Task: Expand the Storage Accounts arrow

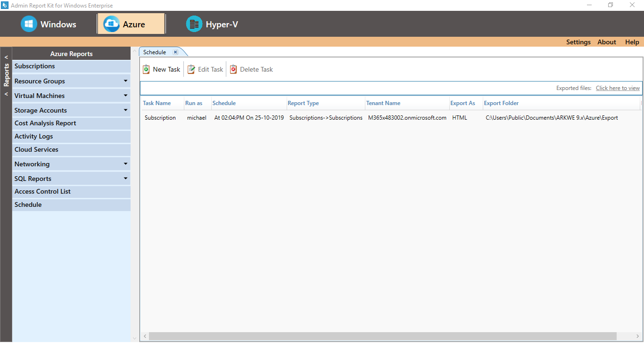Action: pyautogui.click(x=125, y=110)
